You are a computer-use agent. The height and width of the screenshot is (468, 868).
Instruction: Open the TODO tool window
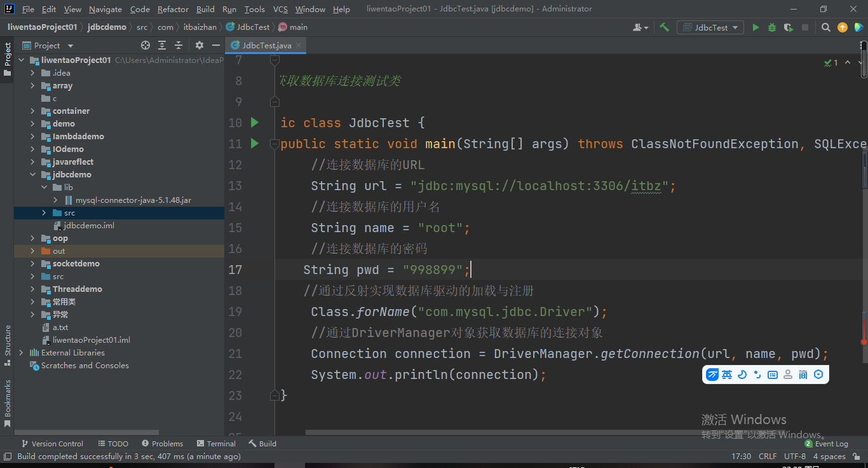(x=113, y=443)
